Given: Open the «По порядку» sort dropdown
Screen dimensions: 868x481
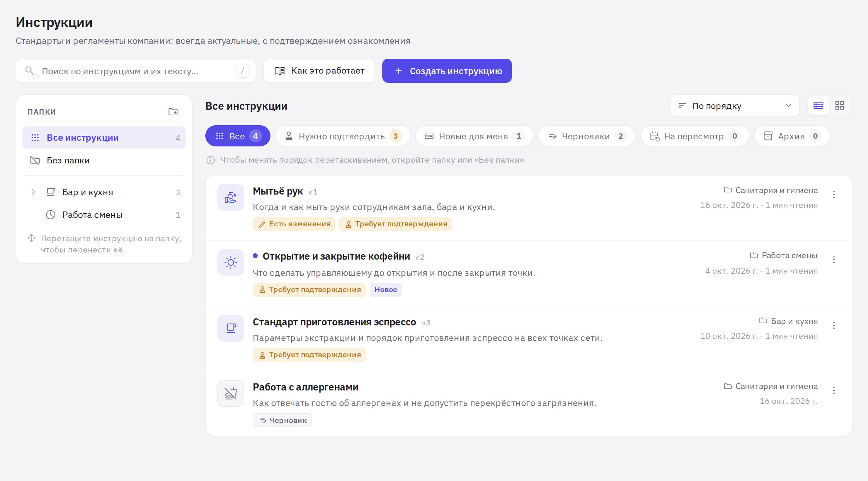Looking at the screenshot, I should coord(735,106).
